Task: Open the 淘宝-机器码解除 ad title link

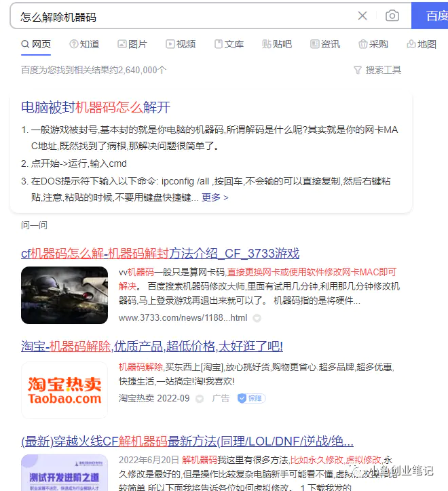Action: pyautogui.click(x=152, y=347)
